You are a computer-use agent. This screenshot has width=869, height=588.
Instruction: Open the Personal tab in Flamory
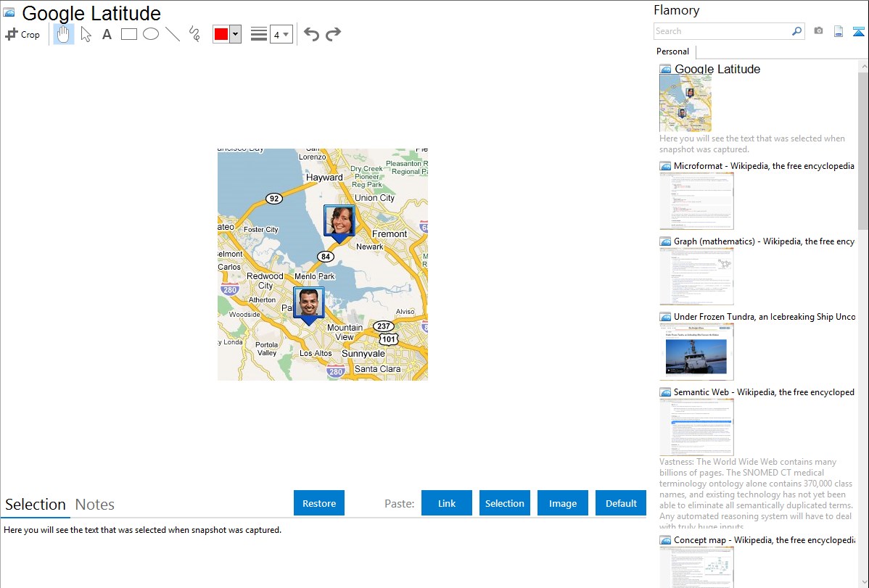coord(672,51)
